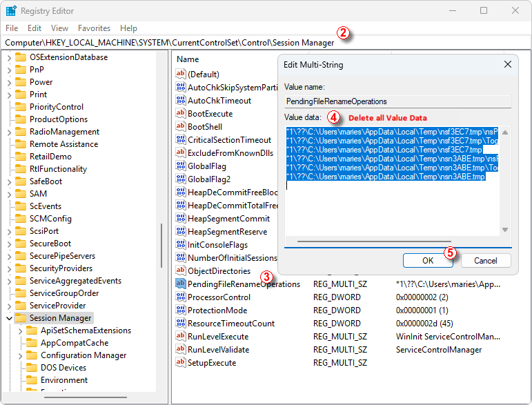The image size is (532, 405).
Task: Click the BootExecute value icon
Action: [181, 114]
